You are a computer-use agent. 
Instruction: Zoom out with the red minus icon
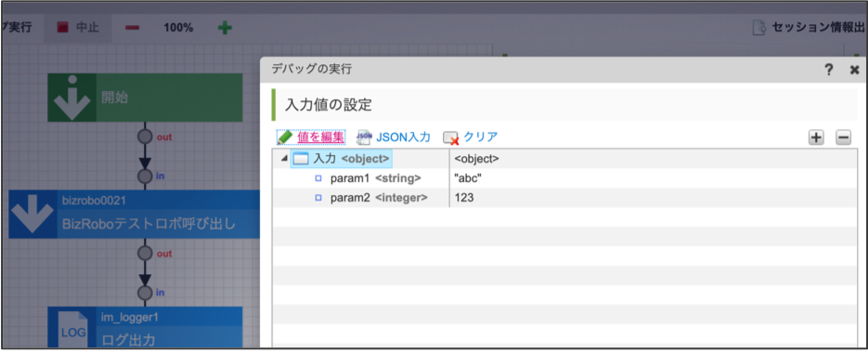[x=132, y=28]
